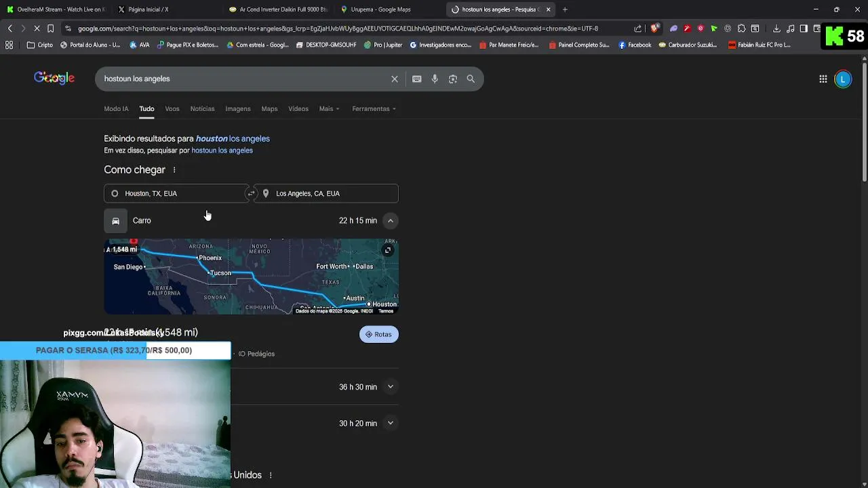Open the Mais dropdown in search tabs

point(329,108)
